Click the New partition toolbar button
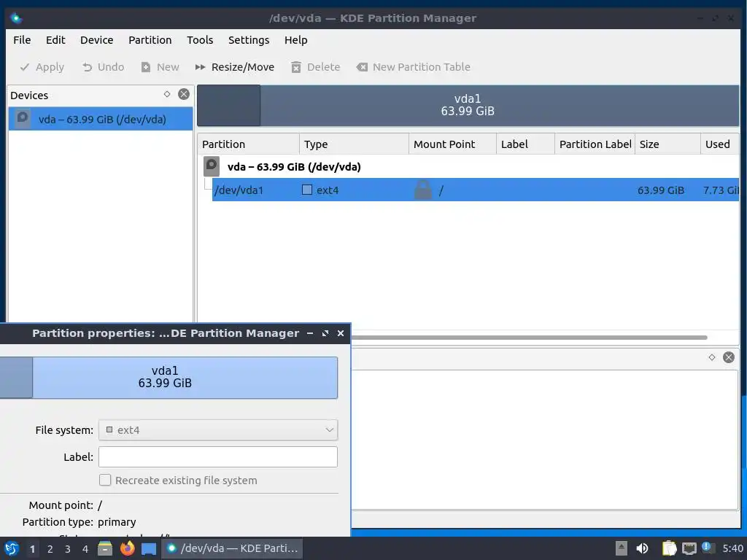 (160, 67)
